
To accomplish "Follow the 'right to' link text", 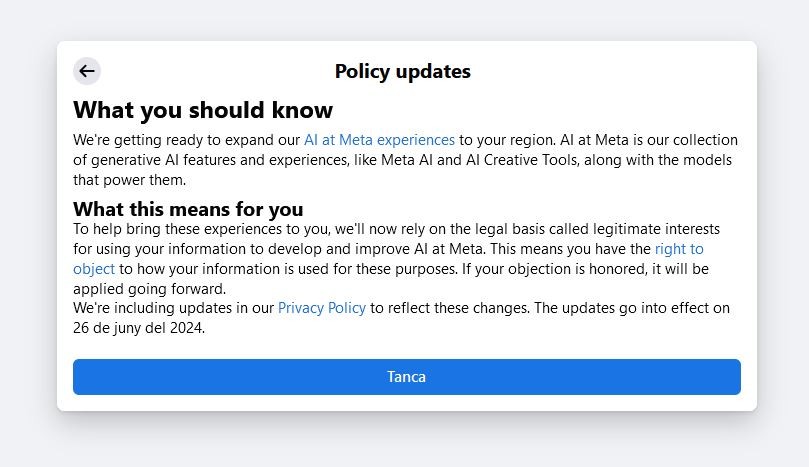I will (679, 249).
